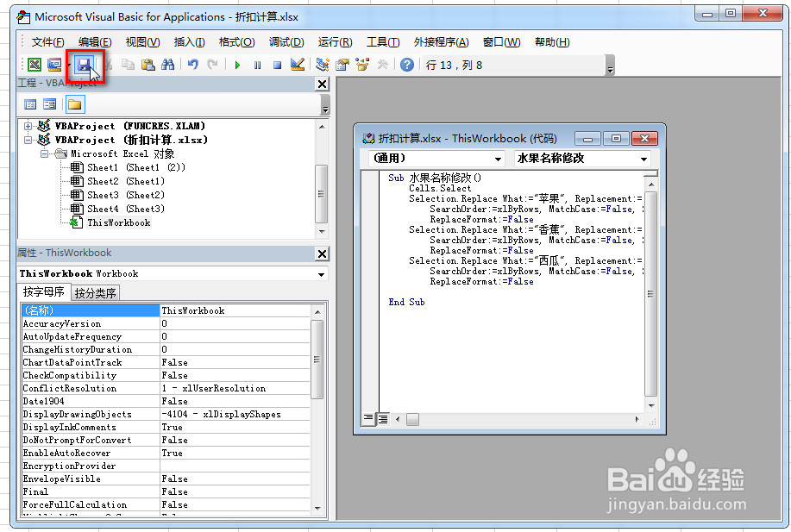Open the 文件(F) menu
This screenshot has height=532, width=791.
tap(48, 42)
